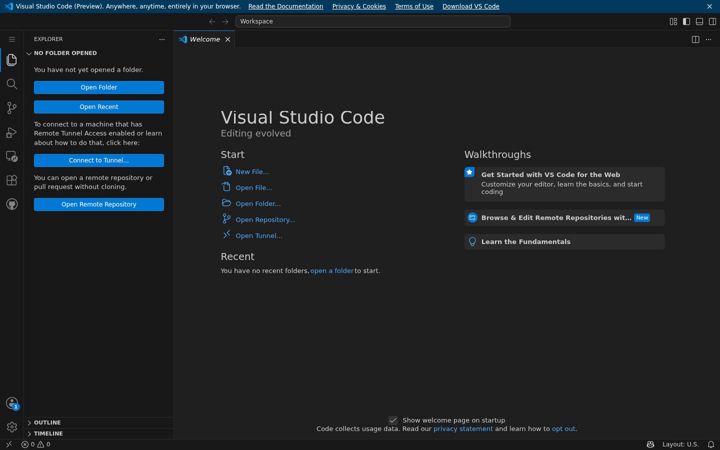The height and width of the screenshot is (450, 720).
Task: Click the Open Remote Repository button
Action: click(x=99, y=204)
